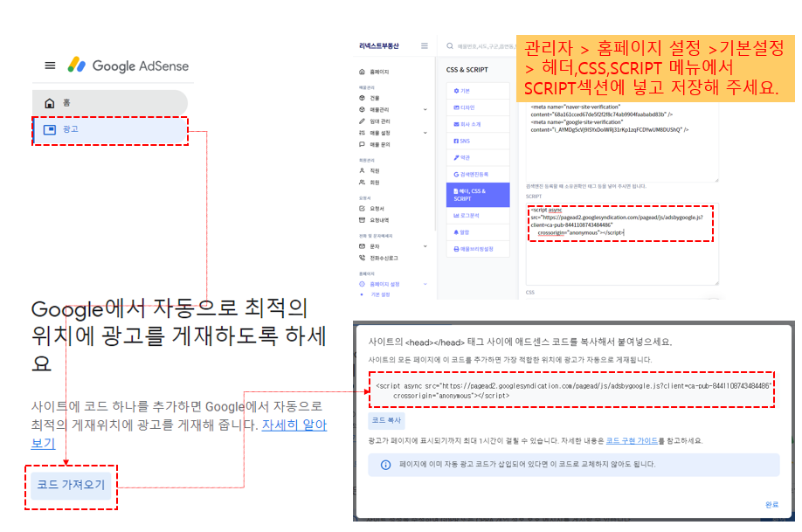Screen dimensions: 802x532
Task: Switch to the 로그분석 tab
Action: tap(478, 216)
